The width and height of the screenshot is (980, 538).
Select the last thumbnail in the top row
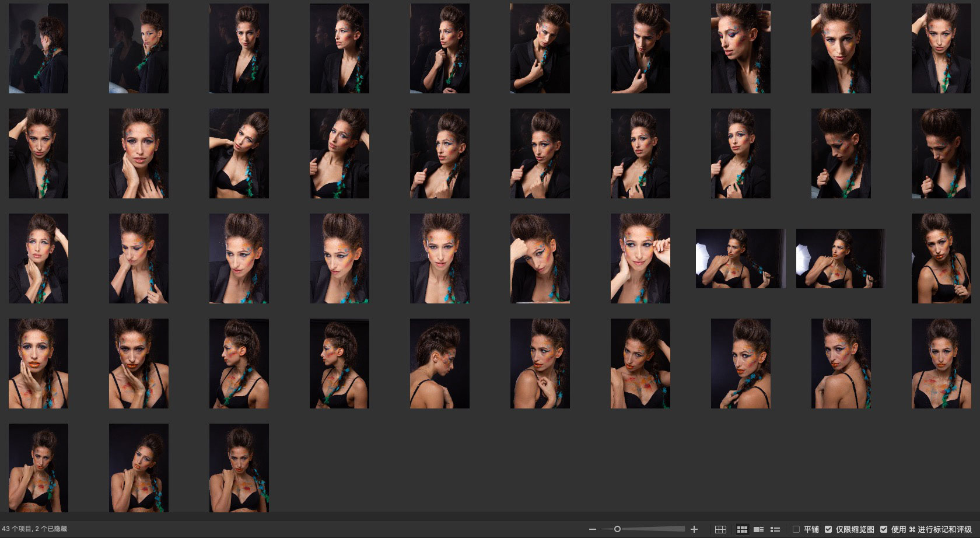tap(942, 48)
